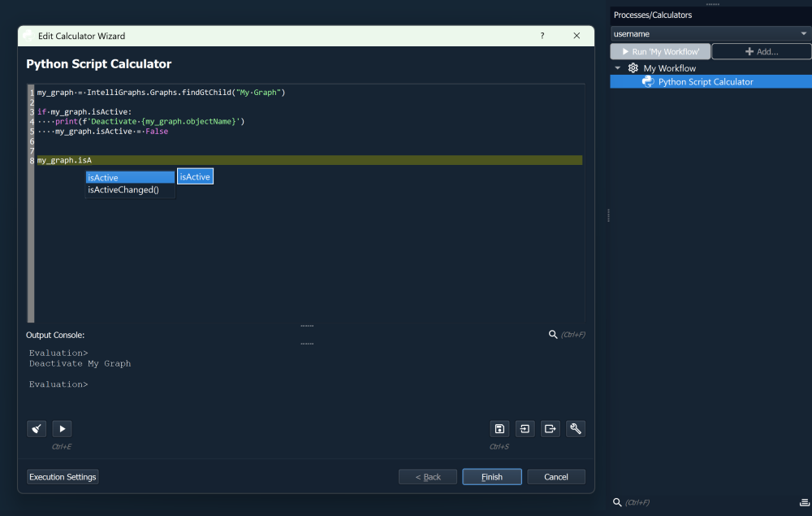Click the My Workflow gear icon
This screenshot has width=812, height=516.
coord(633,68)
